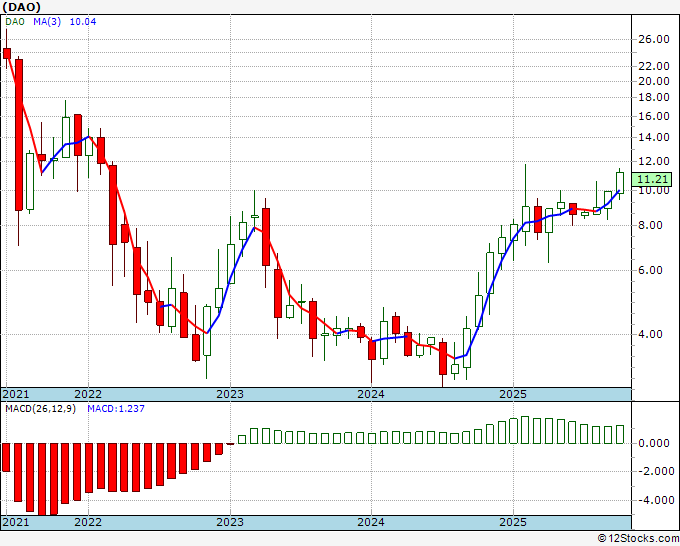The image size is (680, 546).
Task: Click 2021 on the price chart timeline
Action: coord(16,394)
